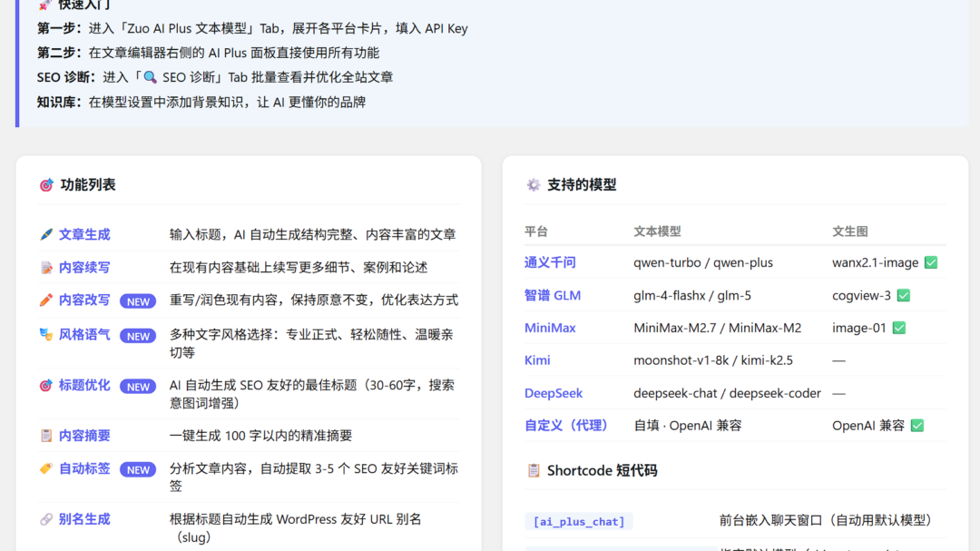Click the tag icon beside 自动标签
This screenshot has width=980, height=551.
click(46, 468)
